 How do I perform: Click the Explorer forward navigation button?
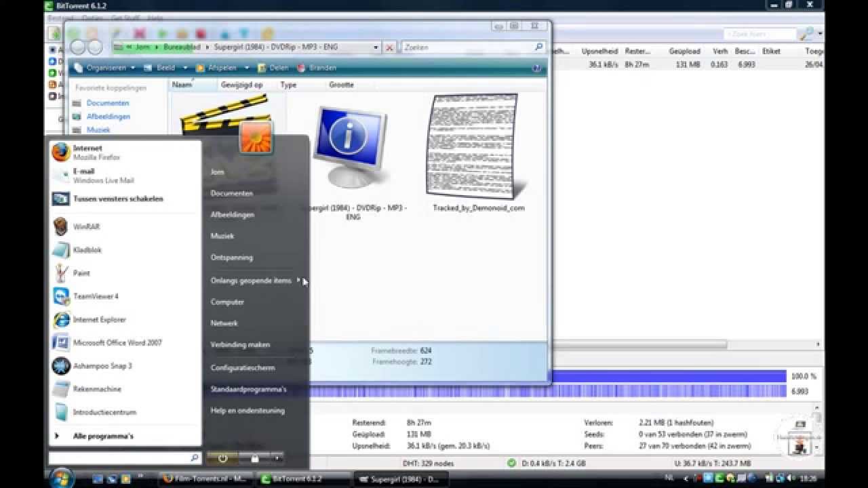[95, 47]
